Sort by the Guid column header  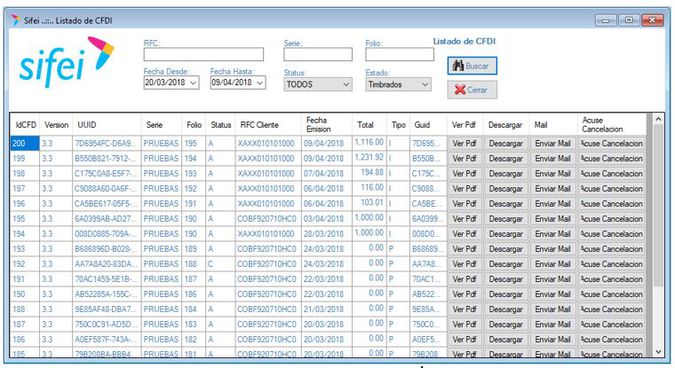point(428,125)
